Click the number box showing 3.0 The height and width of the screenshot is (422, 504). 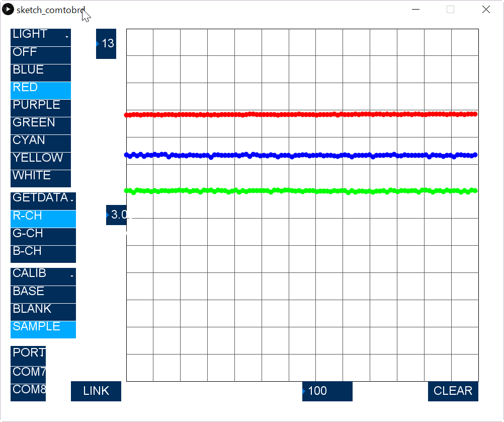click(116, 215)
